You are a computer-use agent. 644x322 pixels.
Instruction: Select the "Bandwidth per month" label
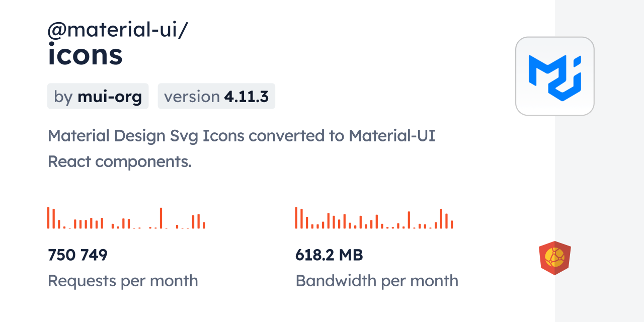[x=377, y=281]
